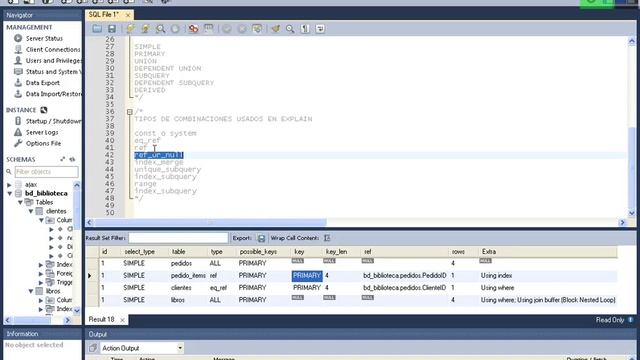Switch to the SQL File 1 tab
This screenshot has width=640, height=360.
click(x=104, y=15)
